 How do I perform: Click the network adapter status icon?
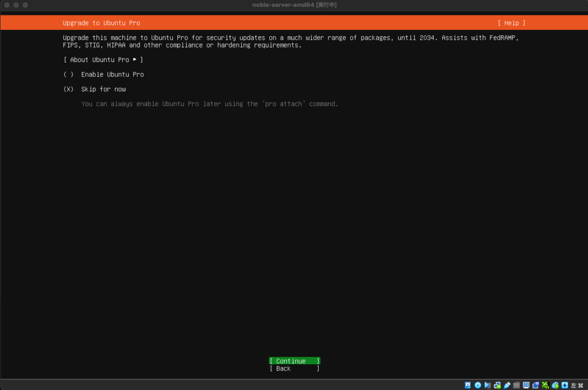pos(497,385)
